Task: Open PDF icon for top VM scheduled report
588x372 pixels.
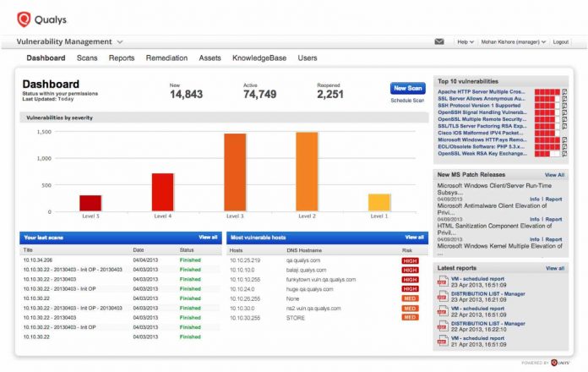Action: (443, 282)
